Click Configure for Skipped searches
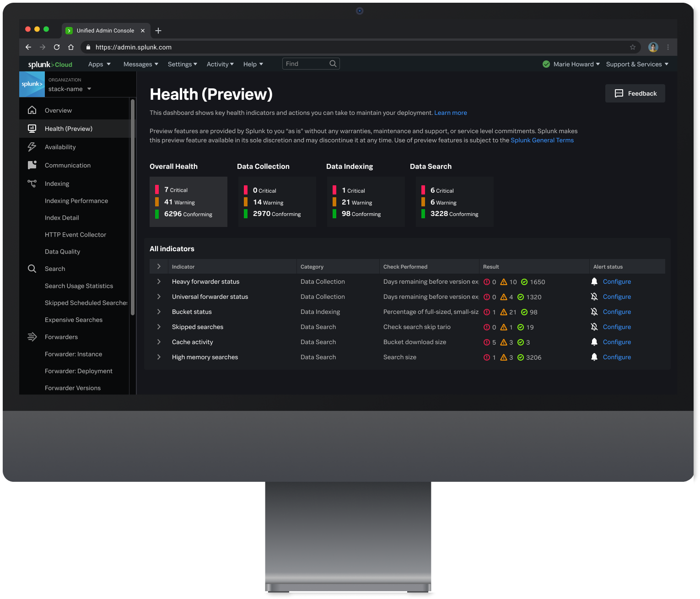The image size is (700, 599). point(617,327)
